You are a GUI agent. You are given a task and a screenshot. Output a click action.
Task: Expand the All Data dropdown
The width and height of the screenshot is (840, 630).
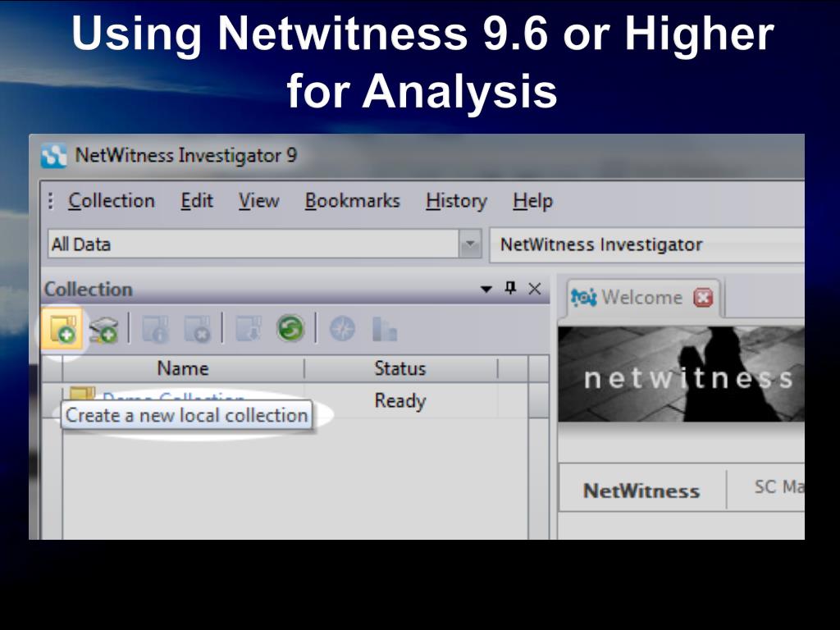[x=470, y=244]
